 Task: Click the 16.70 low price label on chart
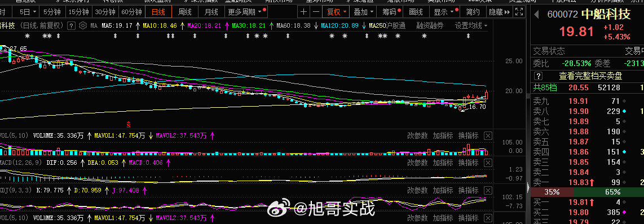tap(477, 107)
